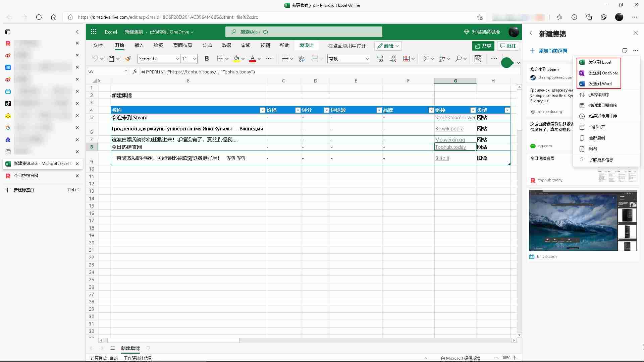Apply the red font color
Image resolution: width=644 pixels, height=362 pixels.
point(253,59)
